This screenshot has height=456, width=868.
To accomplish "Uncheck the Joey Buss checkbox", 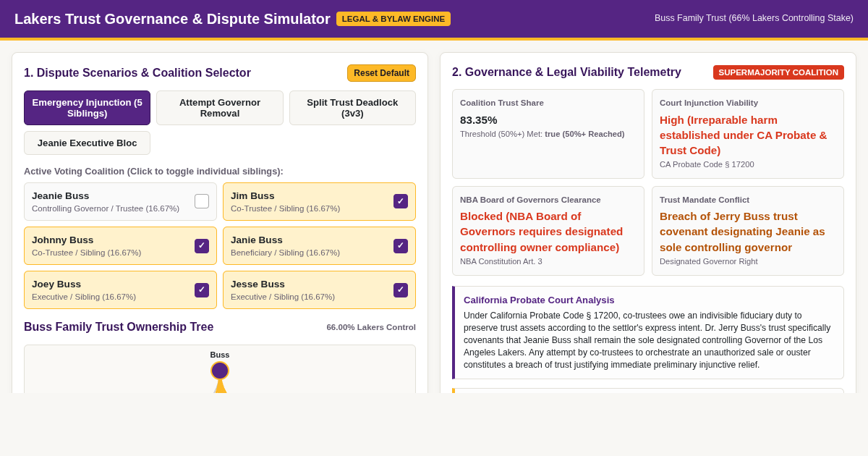I will [x=202, y=290].
